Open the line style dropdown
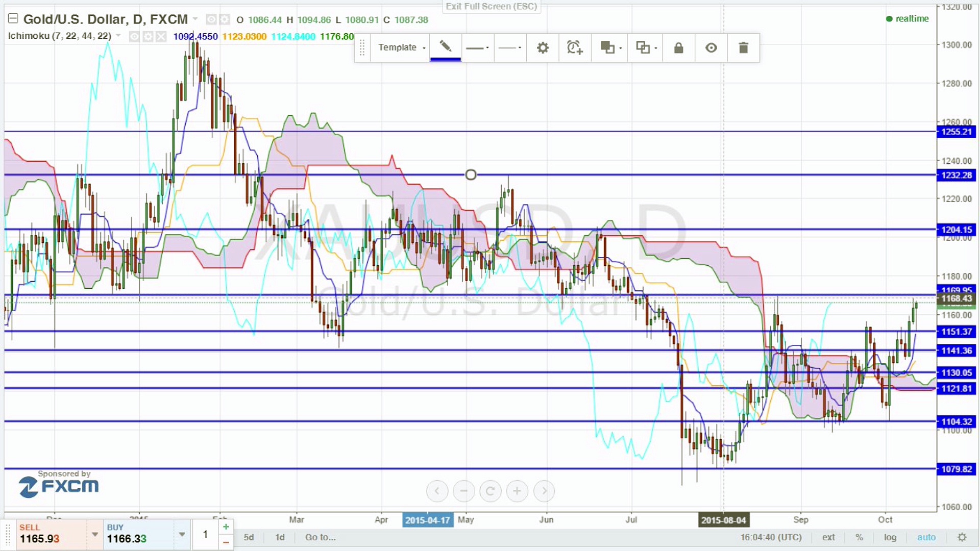Screen dimensions: 980x551 pyautogui.click(x=510, y=48)
